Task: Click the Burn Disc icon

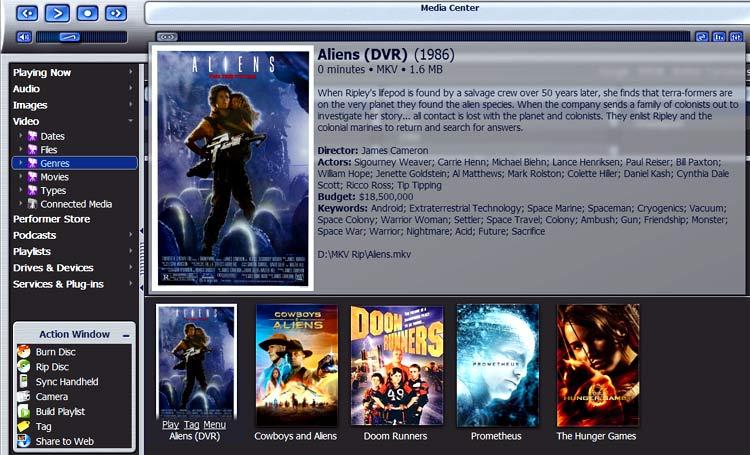Action: [x=24, y=352]
